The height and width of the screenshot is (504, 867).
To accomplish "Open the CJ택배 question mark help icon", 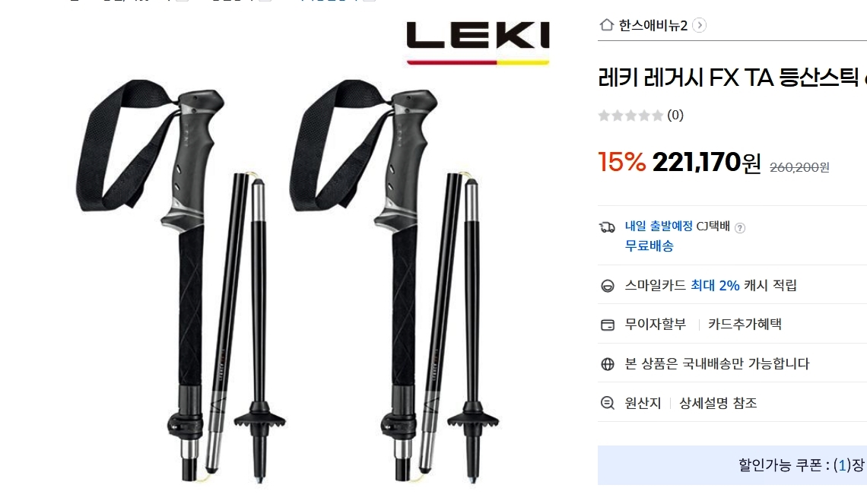I will click(740, 228).
